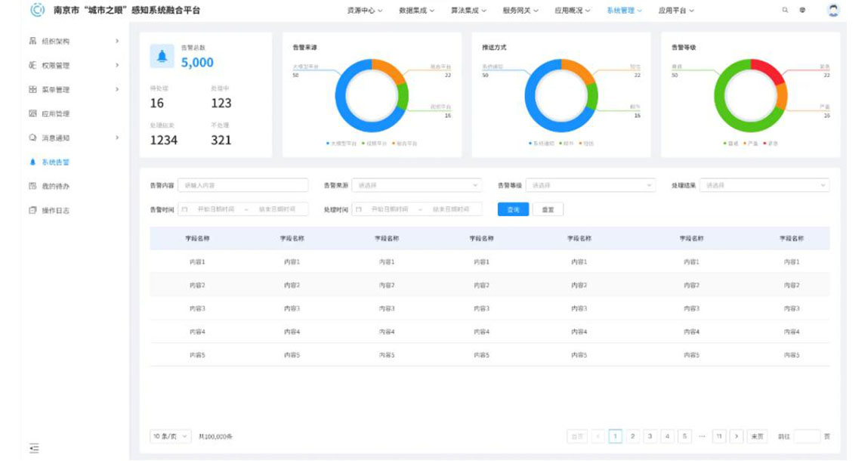Open the user avatar in top-right corner
The image size is (868, 461).
click(x=833, y=11)
